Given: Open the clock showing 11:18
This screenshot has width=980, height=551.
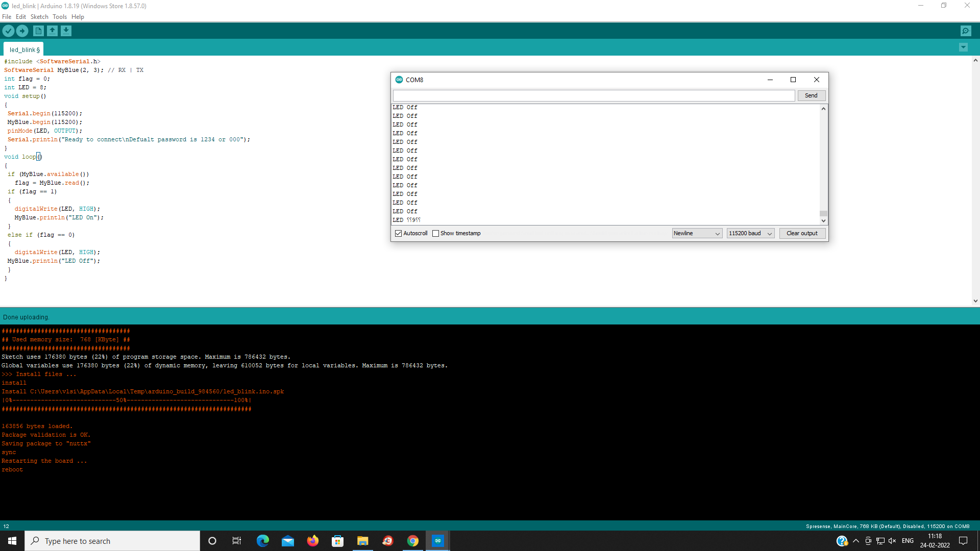Looking at the screenshot, I should click(x=935, y=541).
